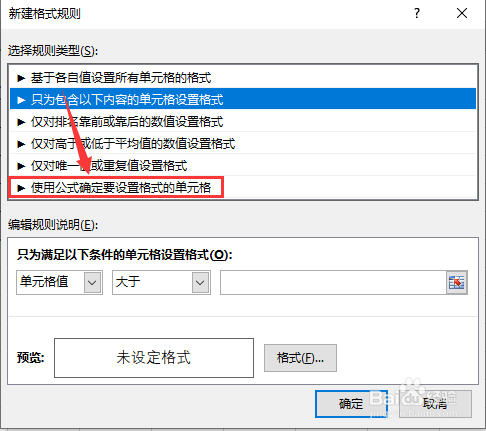Click arrow beside 只为包含以下内容的单元格设置格式
Image resolution: width=486 pixels, height=431 pixels.
click(21, 100)
